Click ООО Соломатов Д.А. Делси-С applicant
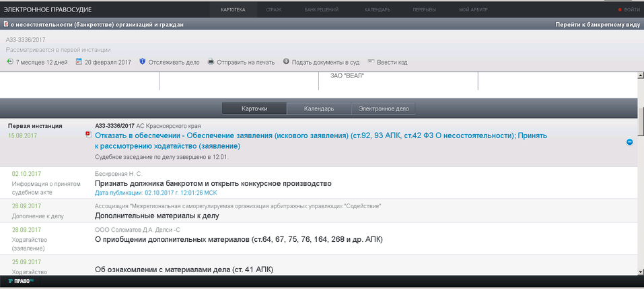 click(137, 230)
